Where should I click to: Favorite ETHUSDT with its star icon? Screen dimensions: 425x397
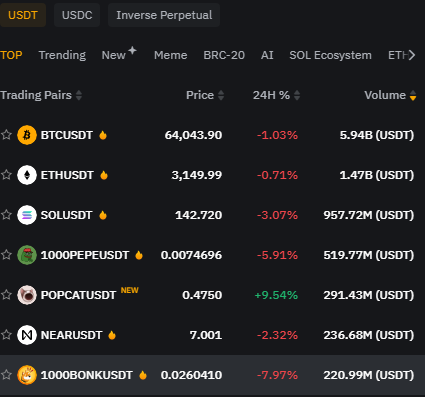point(6,175)
